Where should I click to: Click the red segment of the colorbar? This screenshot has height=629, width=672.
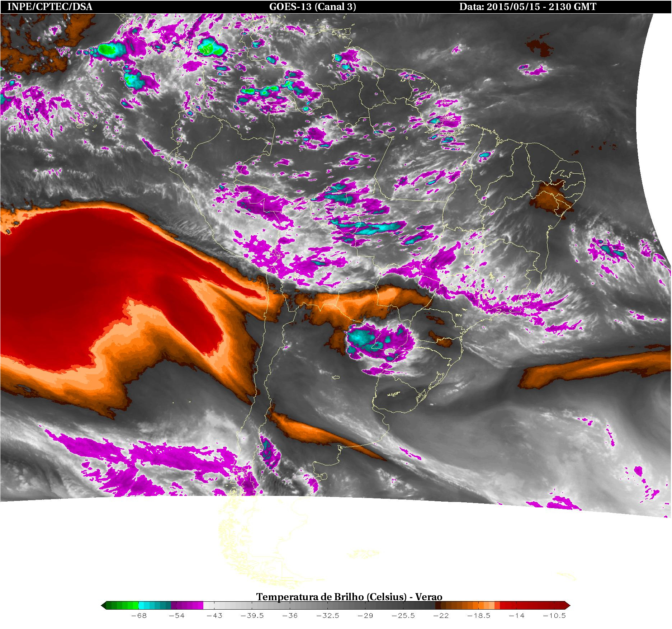[x=533, y=606]
